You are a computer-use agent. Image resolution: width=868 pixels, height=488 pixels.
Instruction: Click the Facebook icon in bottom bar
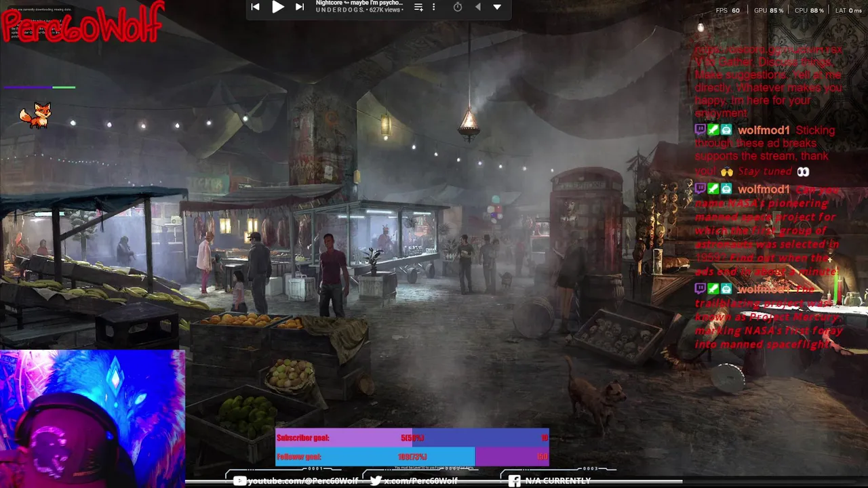pyautogui.click(x=515, y=481)
